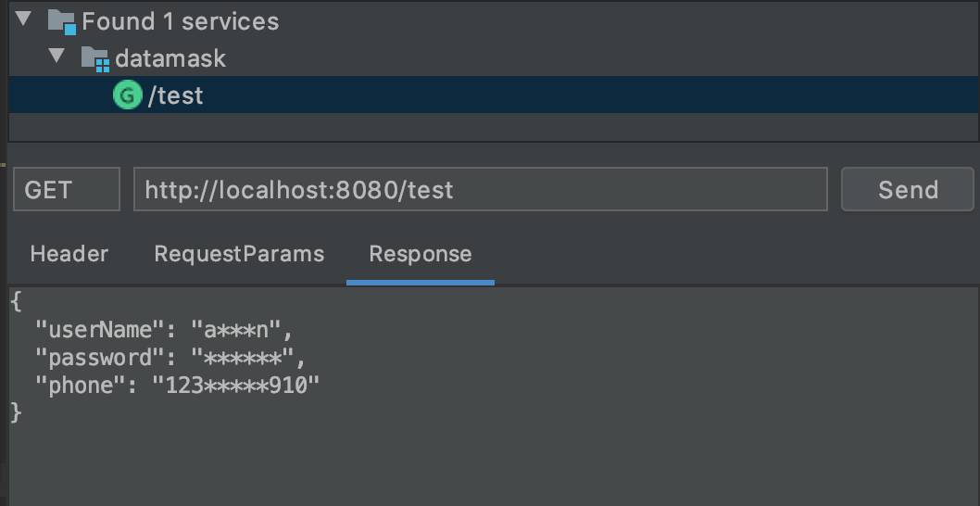Click the folder icon beside Found 1 services

(x=61, y=20)
